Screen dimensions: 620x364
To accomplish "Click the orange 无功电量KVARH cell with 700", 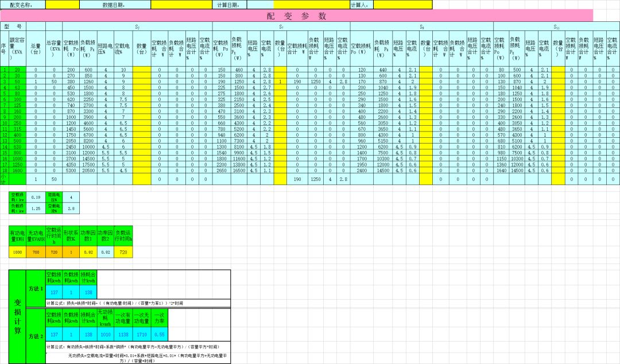I will 36,252.
